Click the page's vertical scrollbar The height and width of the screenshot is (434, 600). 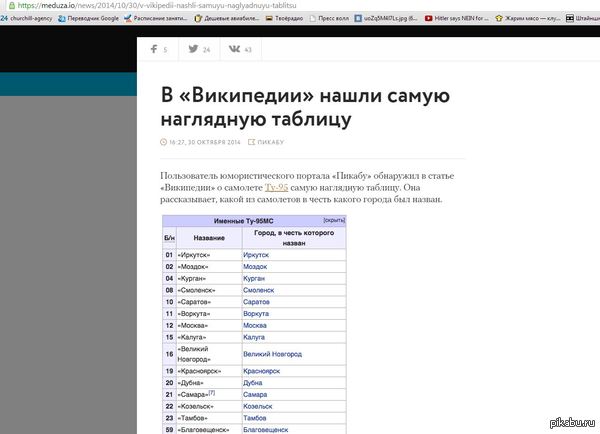[595, 200]
